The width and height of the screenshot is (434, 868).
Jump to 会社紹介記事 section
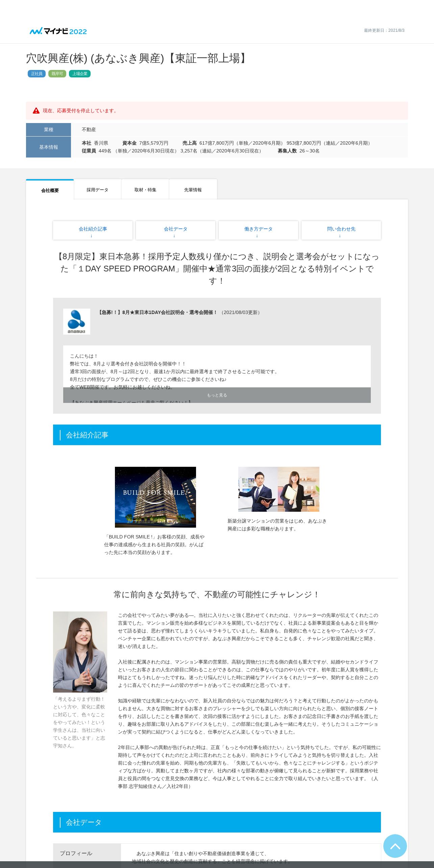point(93,231)
